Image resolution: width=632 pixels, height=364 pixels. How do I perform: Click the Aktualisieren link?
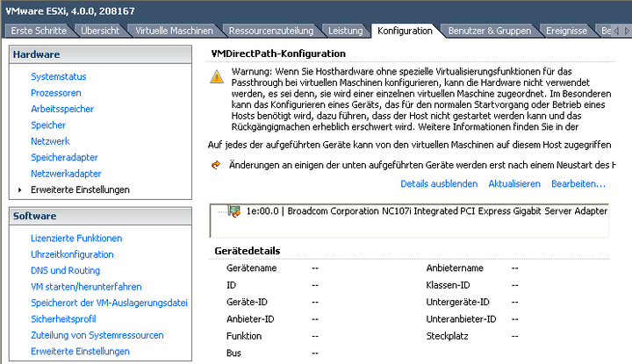514,183
